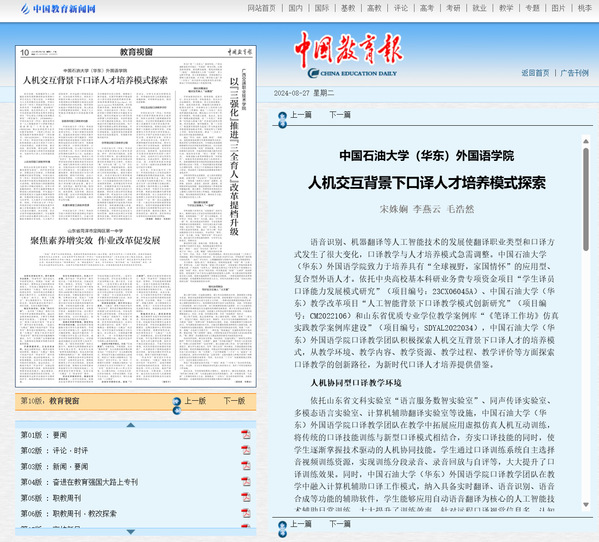Click 聚焦素养增实效 作业改革促发展 article on page thumbnail
Image resolution: width=599 pixels, height=542 pixels.
click(x=95, y=240)
